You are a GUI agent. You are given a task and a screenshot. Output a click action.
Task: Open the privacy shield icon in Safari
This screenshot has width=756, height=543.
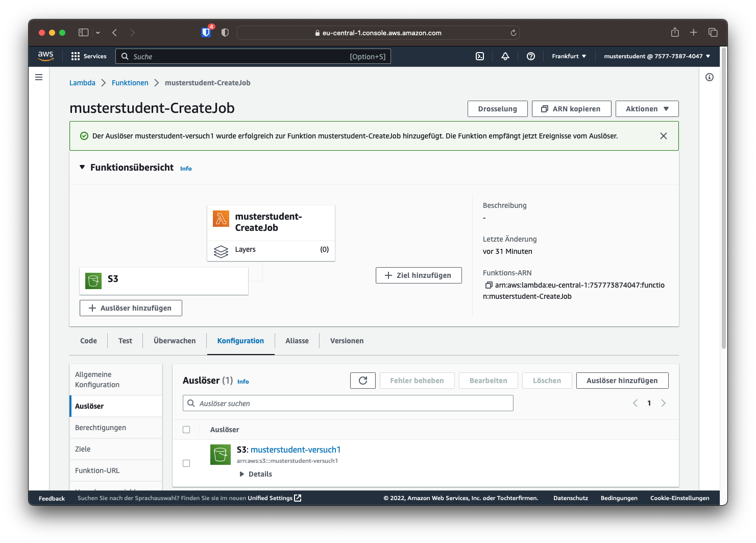point(225,32)
